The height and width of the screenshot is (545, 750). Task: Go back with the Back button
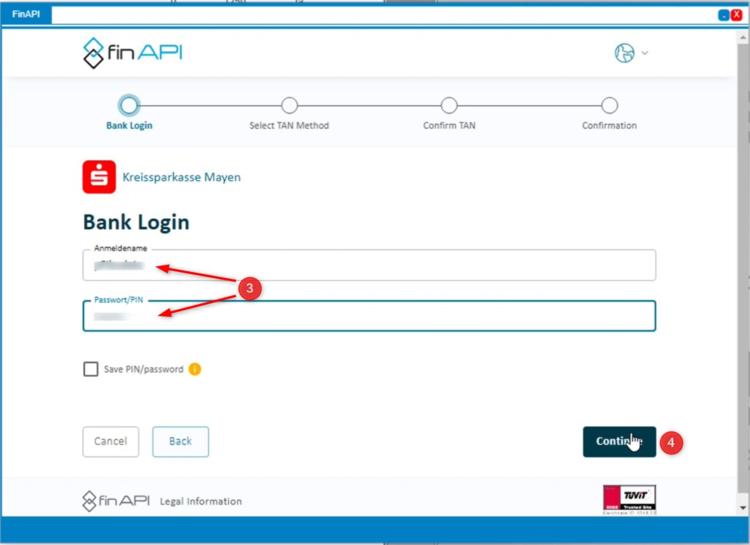(x=180, y=441)
